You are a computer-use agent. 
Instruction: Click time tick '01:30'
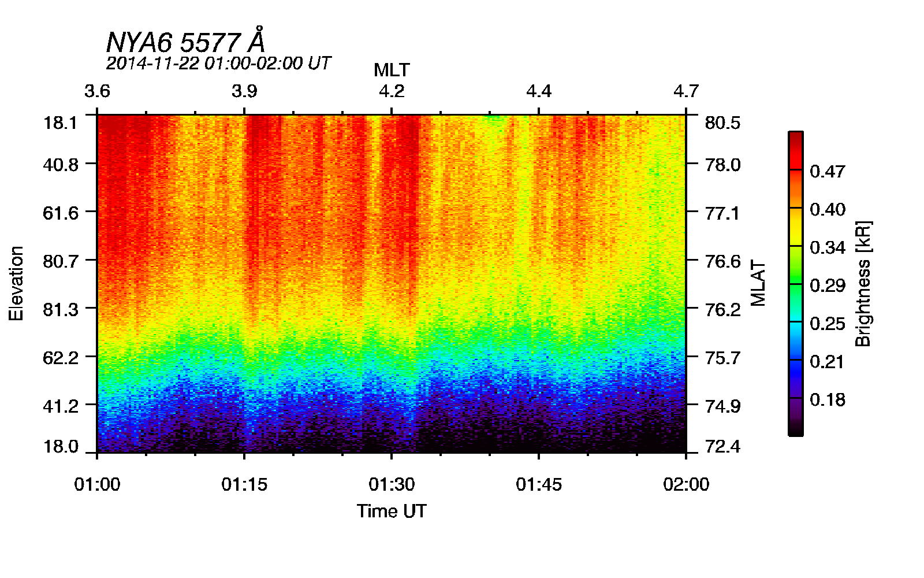[392, 484]
